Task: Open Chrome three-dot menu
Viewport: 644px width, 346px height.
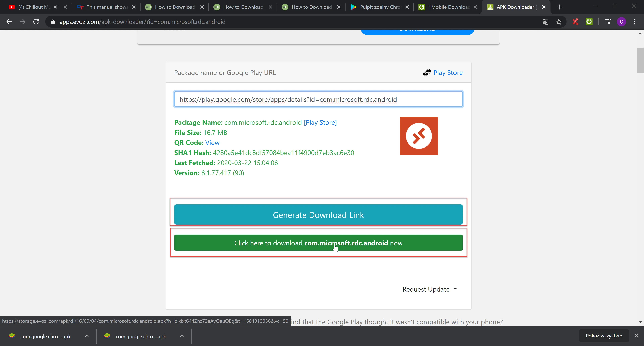Action: [635, 22]
